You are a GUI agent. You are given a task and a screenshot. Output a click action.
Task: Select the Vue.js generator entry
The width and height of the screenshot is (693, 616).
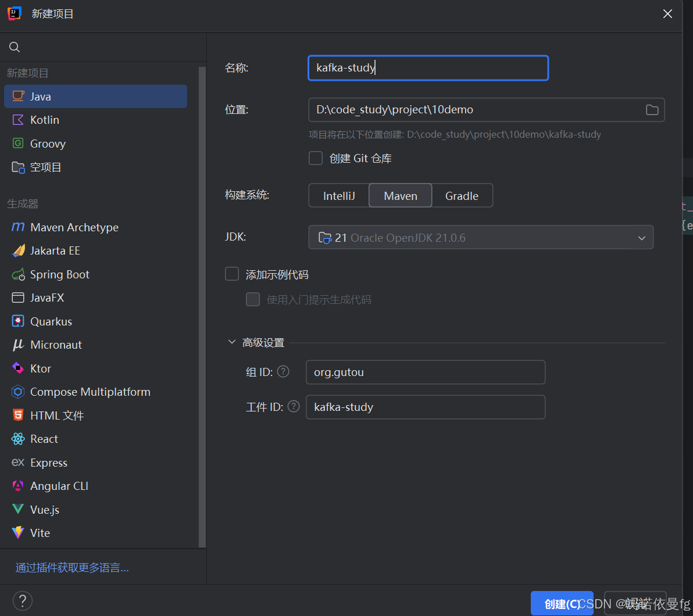click(x=95, y=510)
